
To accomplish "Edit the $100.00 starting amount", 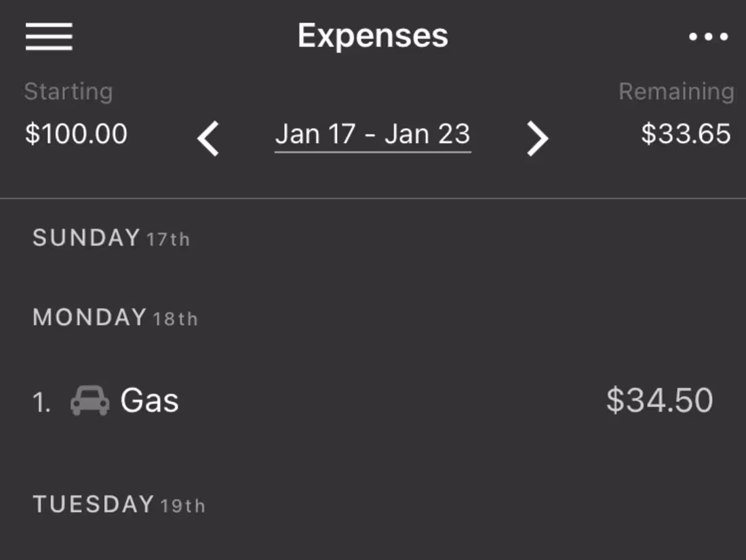I will [76, 134].
